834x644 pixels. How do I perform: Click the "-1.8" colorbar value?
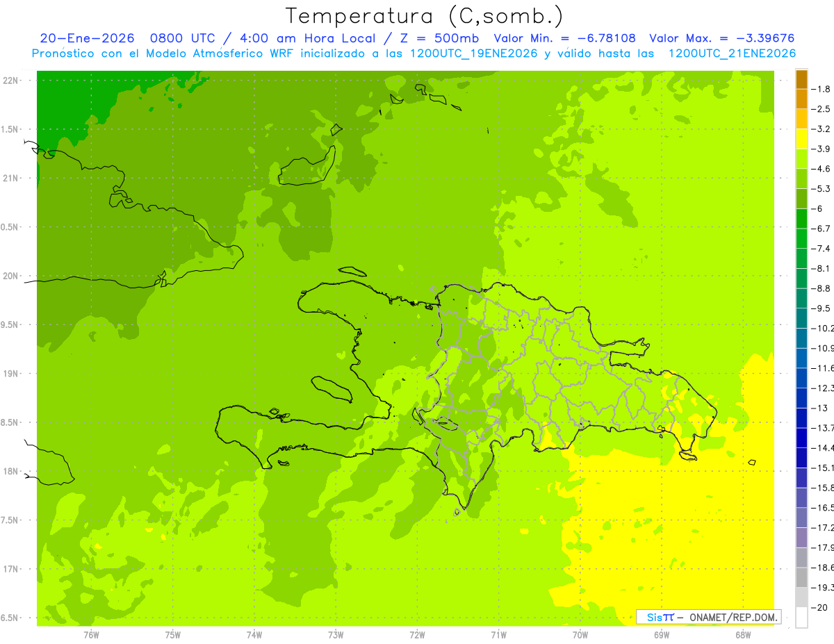(x=821, y=89)
